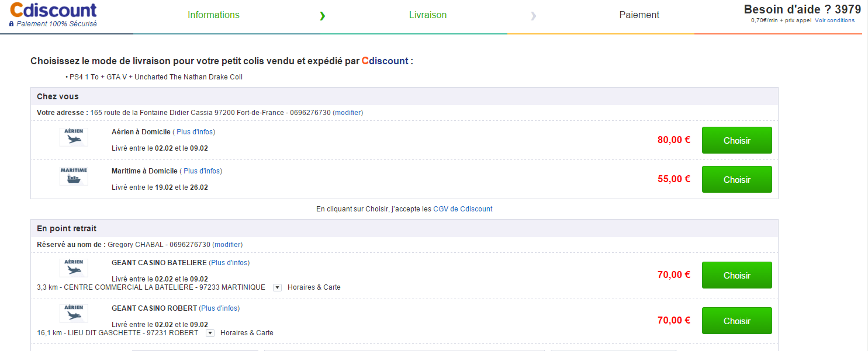
Task: Open Plus d'infos for Geant Casino Bateliere
Action: tap(229, 263)
